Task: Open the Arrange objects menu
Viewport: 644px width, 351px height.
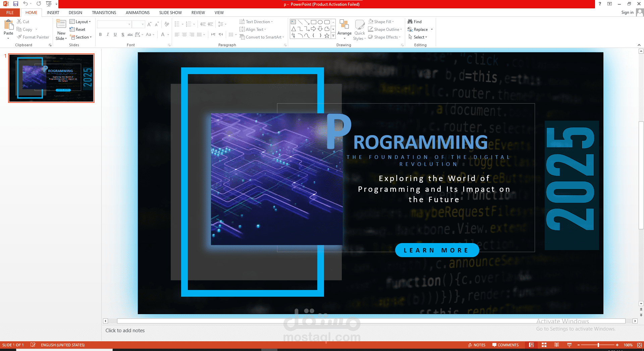Action: [x=344, y=29]
